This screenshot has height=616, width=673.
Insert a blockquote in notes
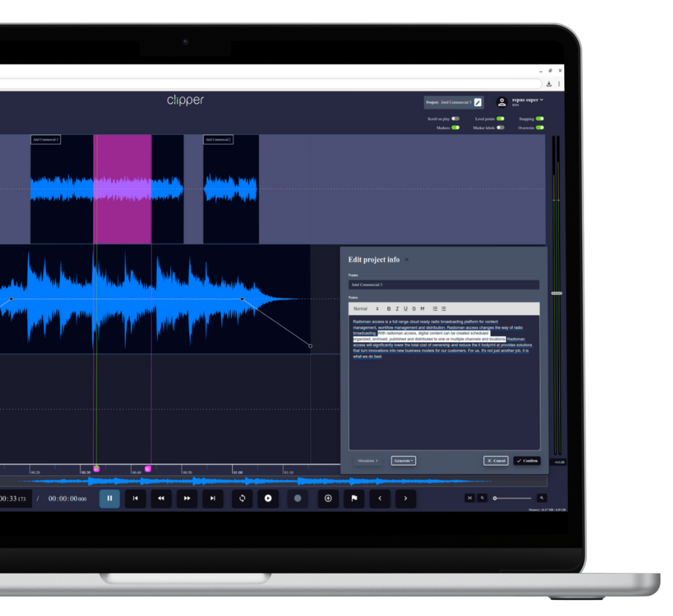point(423,308)
